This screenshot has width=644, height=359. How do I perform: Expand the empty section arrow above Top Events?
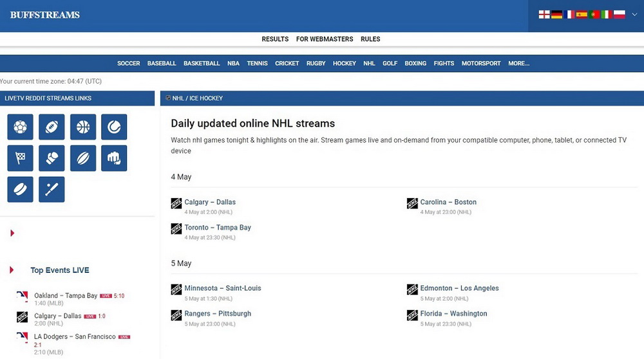pyautogui.click(x=12, y=233)
